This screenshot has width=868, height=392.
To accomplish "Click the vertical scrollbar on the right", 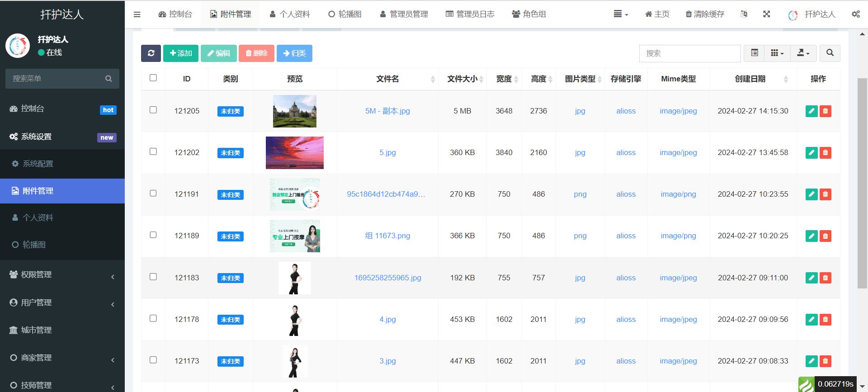I will click(x=862, y=183).
